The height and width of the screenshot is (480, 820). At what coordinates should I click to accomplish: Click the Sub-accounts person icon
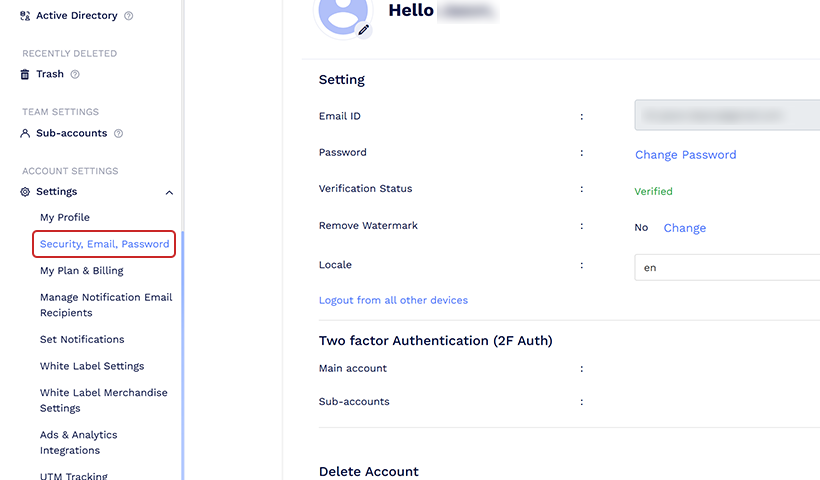tap(25, 133)
